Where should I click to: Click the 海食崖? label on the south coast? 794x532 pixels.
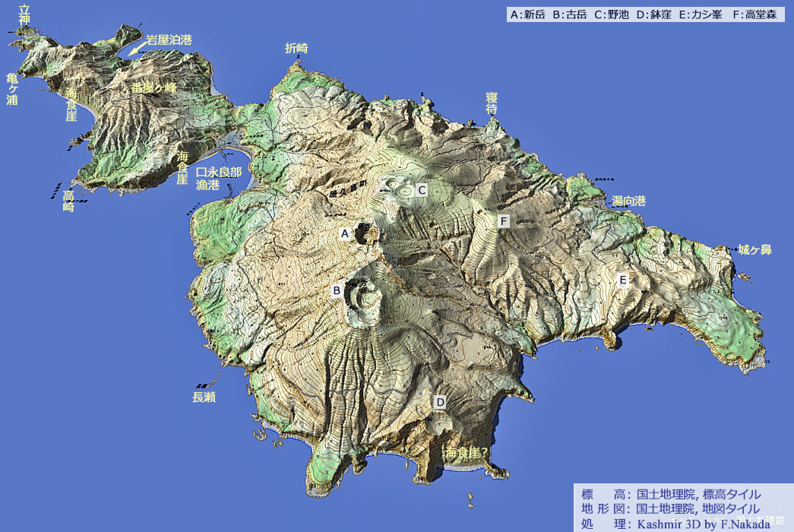point(466,452)
